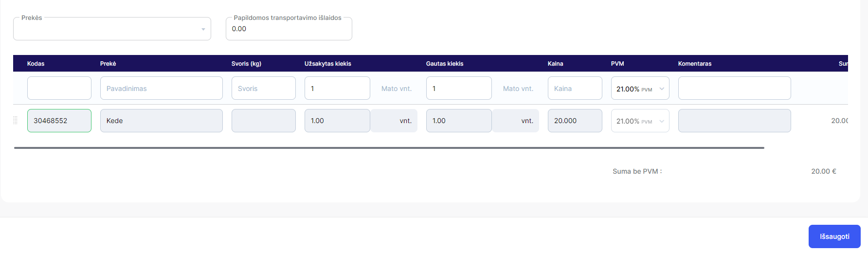Click the drag handle icon beside row 30468552
The image size is (868, 253).
point(16,121)
